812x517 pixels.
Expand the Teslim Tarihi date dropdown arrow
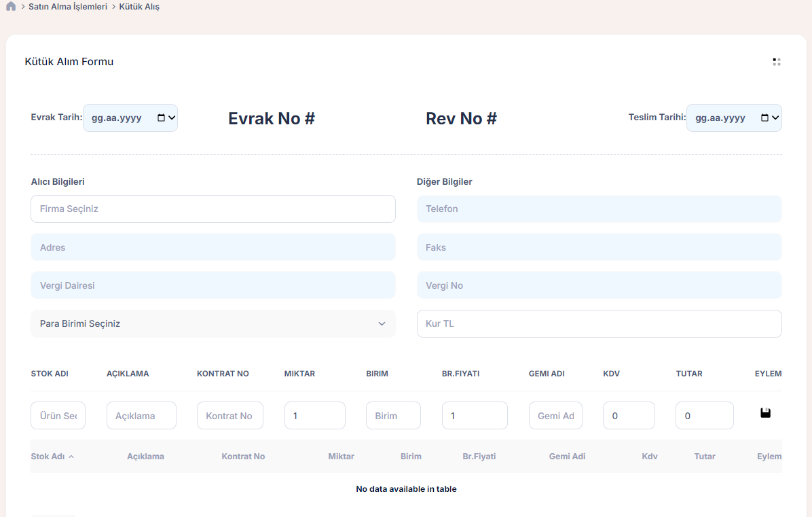click(x=776, y=118)
